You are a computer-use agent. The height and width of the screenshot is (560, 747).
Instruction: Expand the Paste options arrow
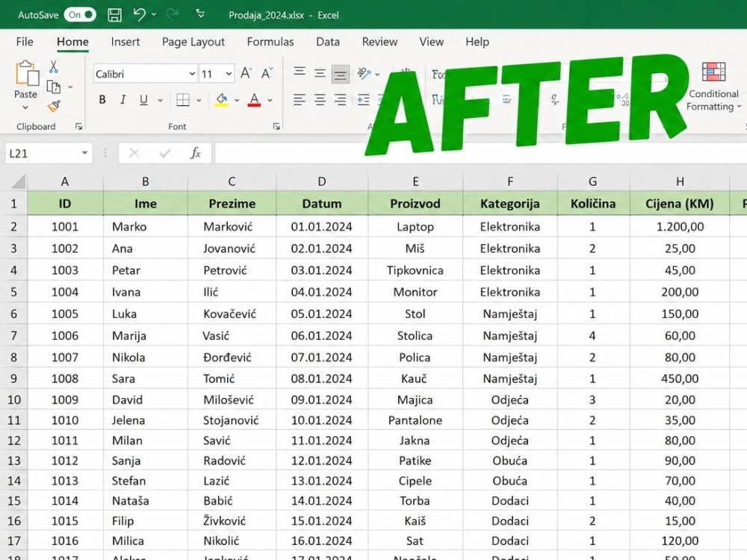pos(25,108)
